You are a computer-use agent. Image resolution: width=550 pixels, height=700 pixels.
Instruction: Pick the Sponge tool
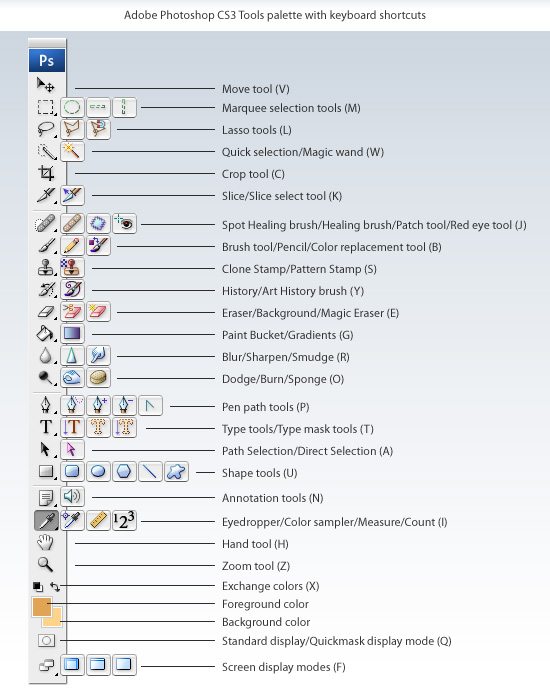coord(98,378)
